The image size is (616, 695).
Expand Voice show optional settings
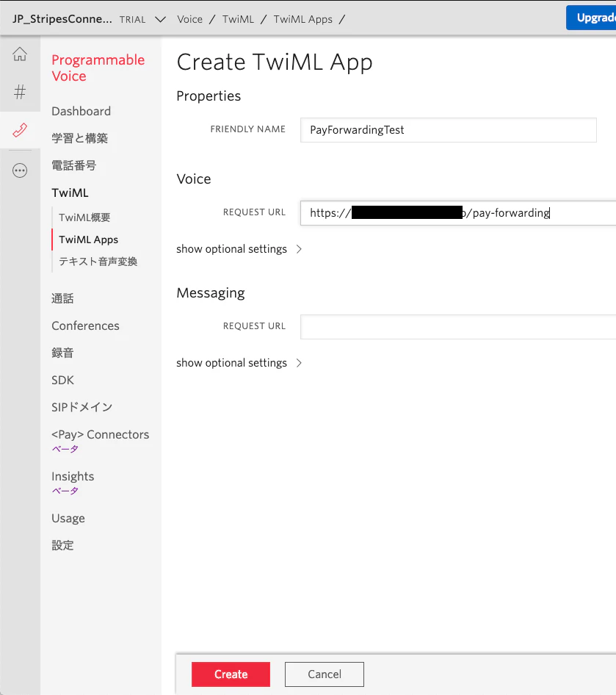point(239,249)
